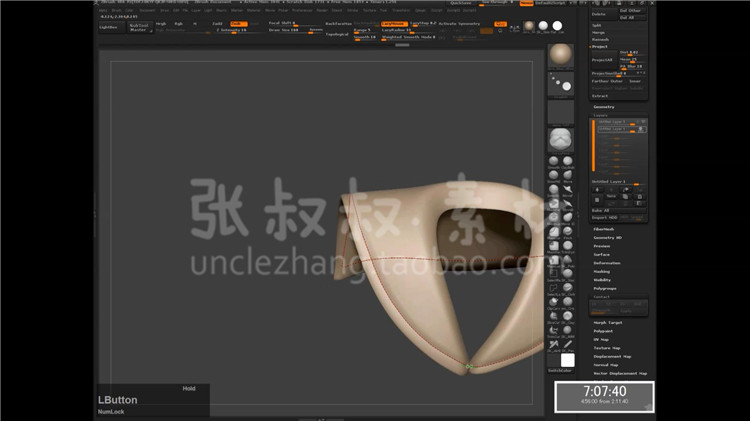The width and height of the screenshot is (750, 421).
Task: Expand the Geometry subpalette
Action: click(604, 107)
